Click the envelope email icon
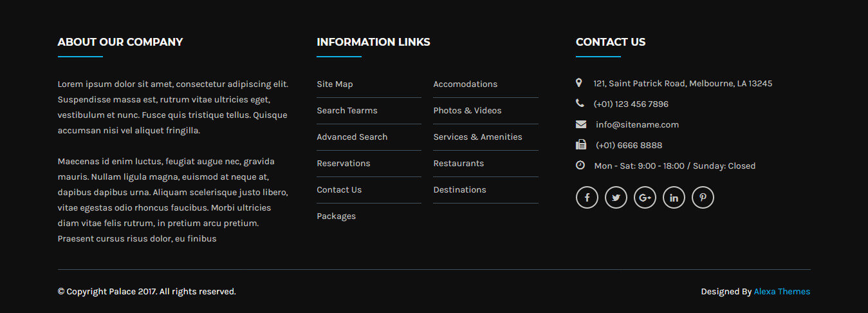 click(x=581, y=124)
